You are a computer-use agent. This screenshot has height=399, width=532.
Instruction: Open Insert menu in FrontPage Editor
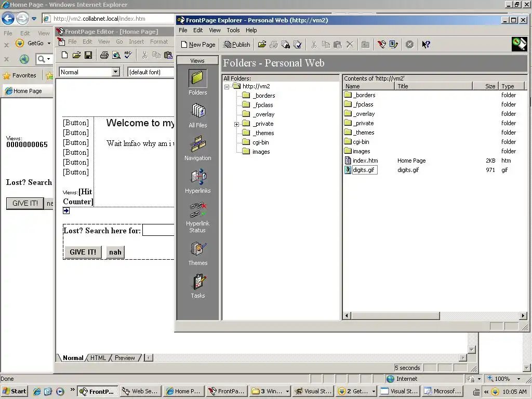[137, 42]
